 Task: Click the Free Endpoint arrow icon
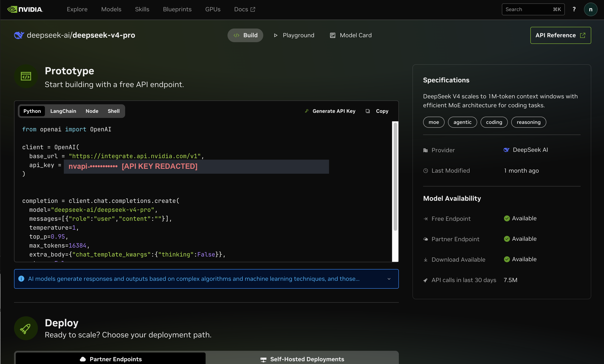tap(426, 219)
